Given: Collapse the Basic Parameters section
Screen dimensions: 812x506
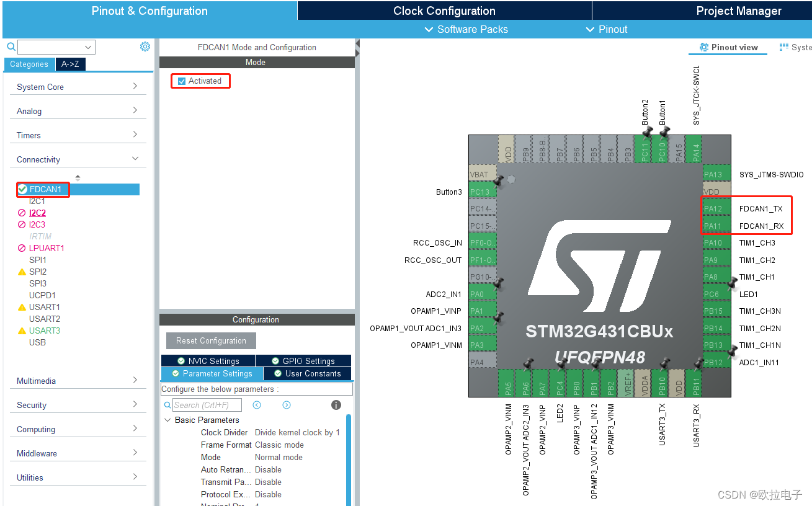Looking at the screenshot, I should point(167,420).
